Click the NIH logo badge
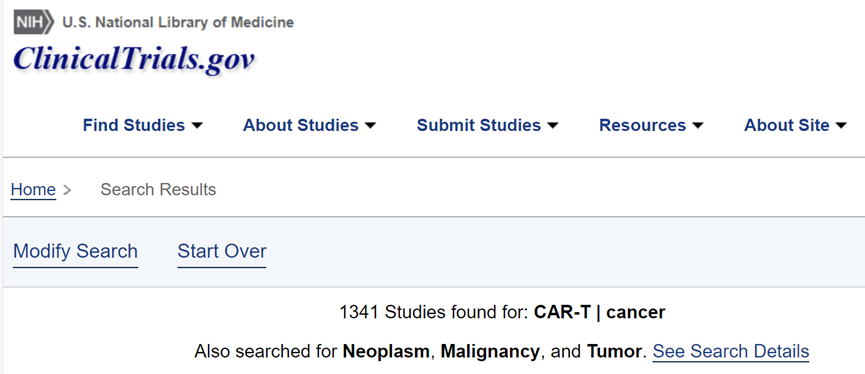 [x=34, y=23]
